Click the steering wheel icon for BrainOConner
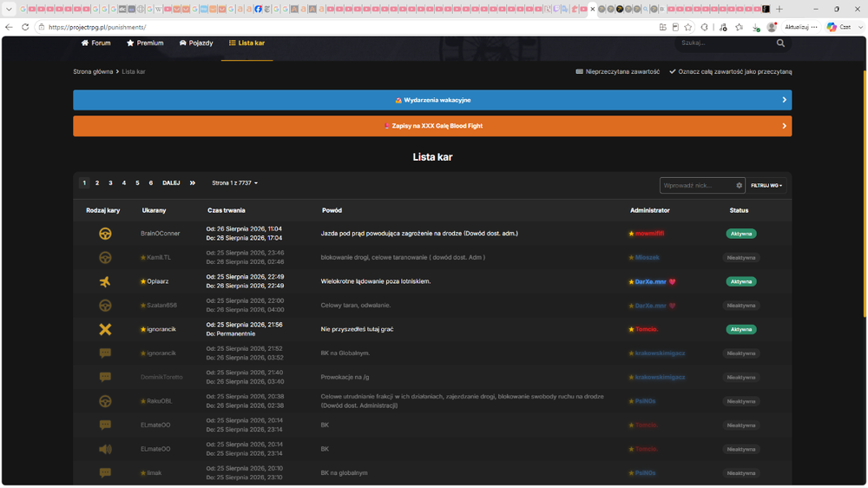868x488 pixels. (x=105, y=234)
